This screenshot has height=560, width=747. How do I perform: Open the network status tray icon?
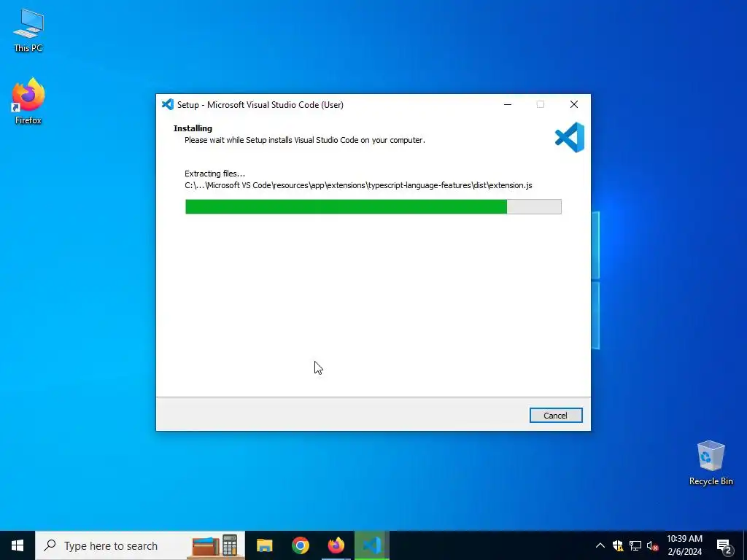635,545
